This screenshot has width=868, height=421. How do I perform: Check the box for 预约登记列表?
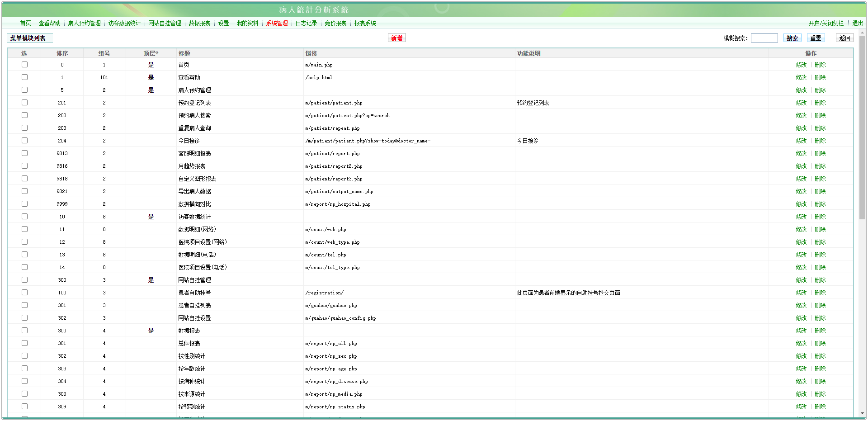[x=24, y=103]
